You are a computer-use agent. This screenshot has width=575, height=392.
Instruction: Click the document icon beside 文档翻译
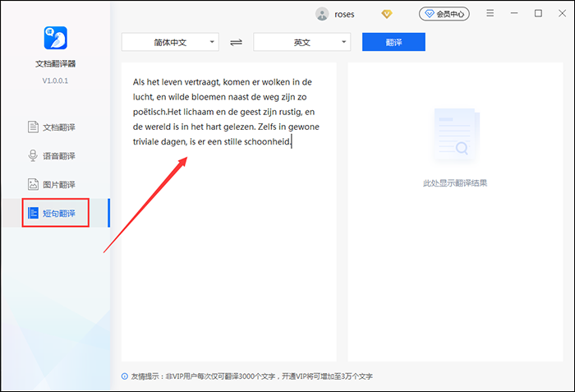33,127
